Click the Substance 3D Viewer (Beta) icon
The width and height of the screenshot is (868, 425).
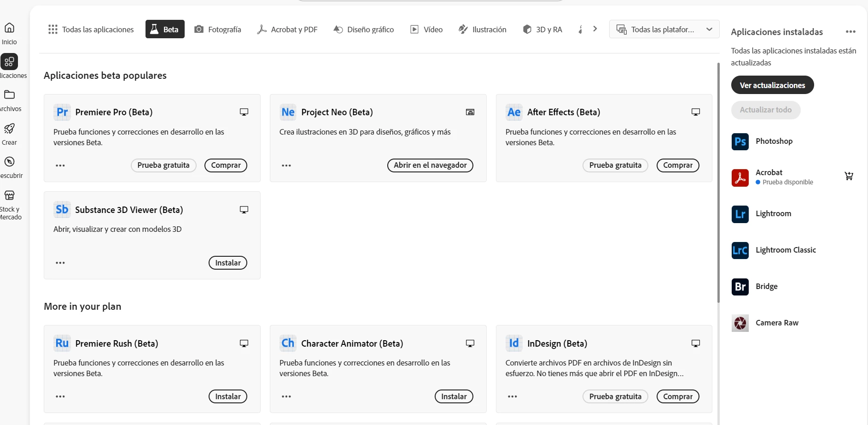(x=62, y=210)
